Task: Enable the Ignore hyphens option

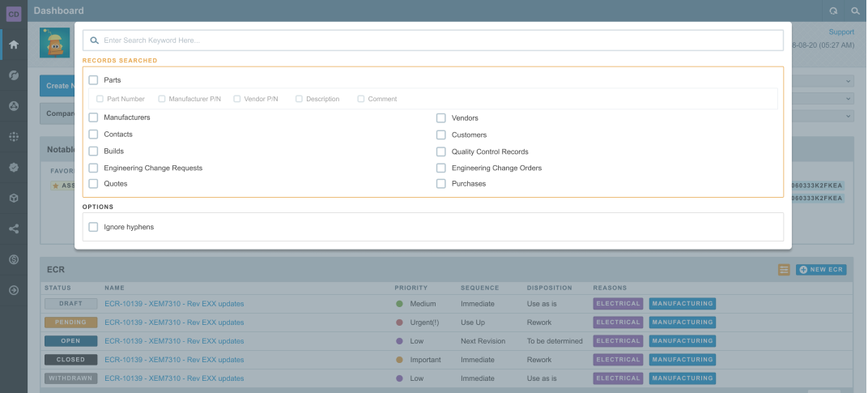Action: (x=93, y=227)
